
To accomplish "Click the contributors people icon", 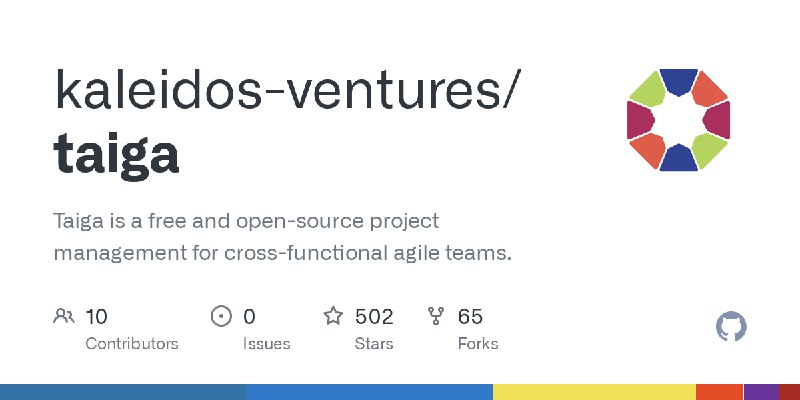I will click(64, 316).
